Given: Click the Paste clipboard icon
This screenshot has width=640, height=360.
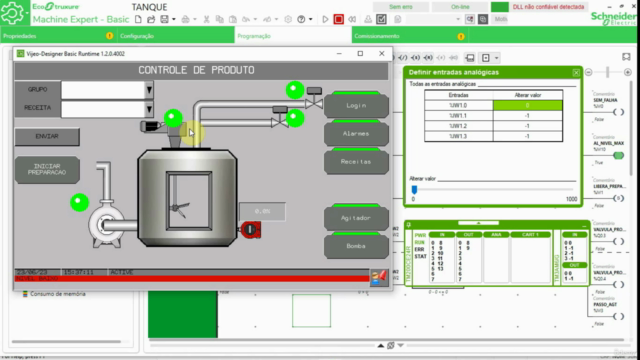Looking at the screenshot, I should tap(233, 19).
